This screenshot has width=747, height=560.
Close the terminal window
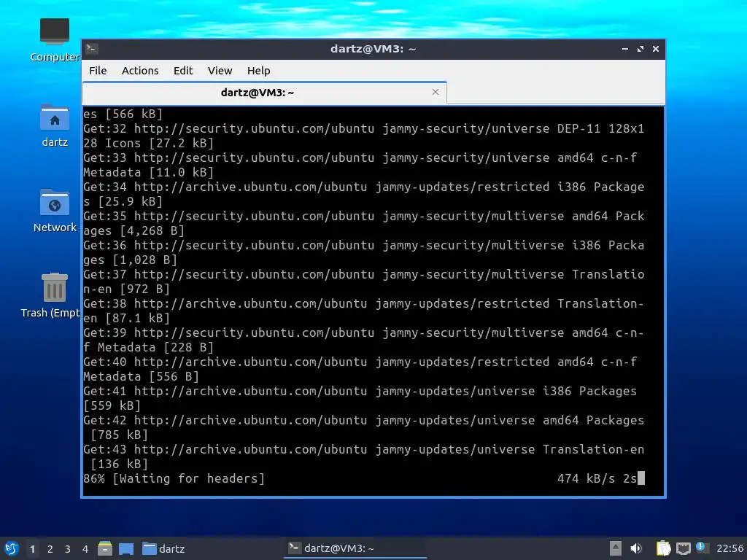656,49
